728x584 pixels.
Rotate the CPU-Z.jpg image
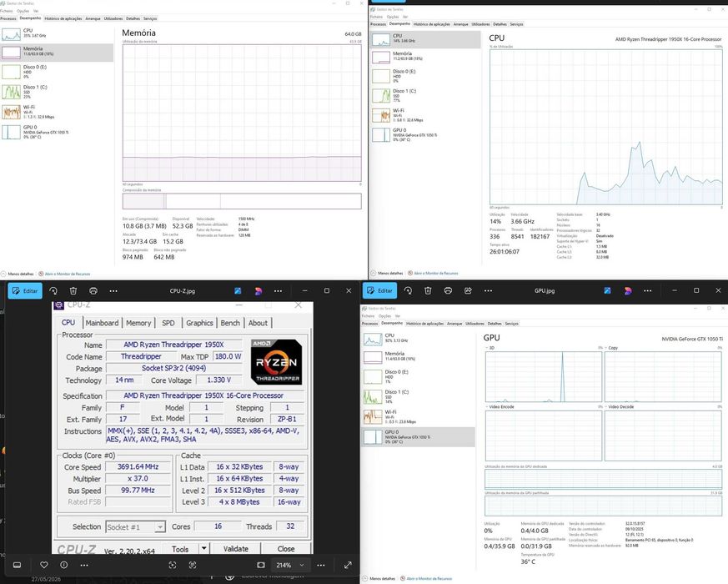point(53,291)
